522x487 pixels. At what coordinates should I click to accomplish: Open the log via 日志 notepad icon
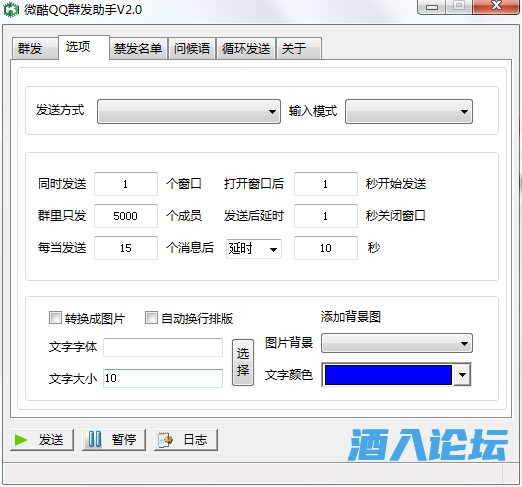click(x=165, y=440)
